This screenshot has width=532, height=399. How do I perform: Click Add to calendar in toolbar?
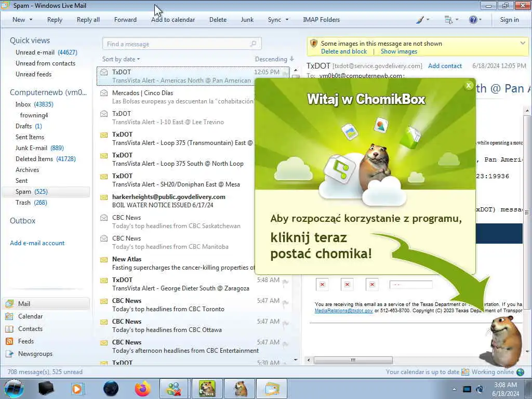coord(173,20)
